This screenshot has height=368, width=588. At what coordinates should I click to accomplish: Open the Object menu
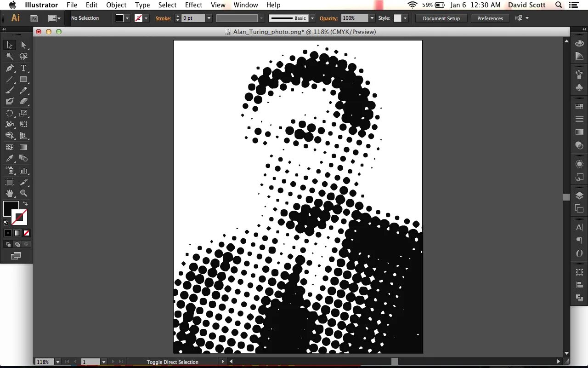(x=116, y=5)
